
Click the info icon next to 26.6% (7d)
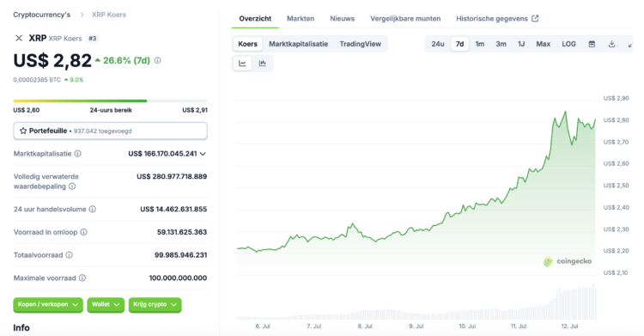158,60
